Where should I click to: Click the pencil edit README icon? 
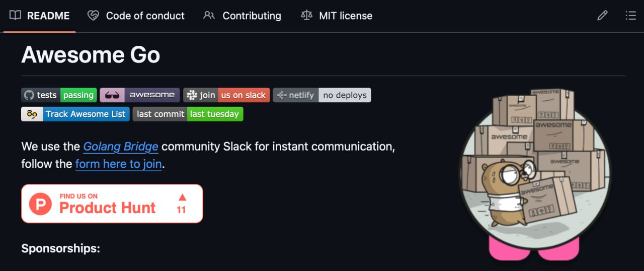tap(602, 16)
